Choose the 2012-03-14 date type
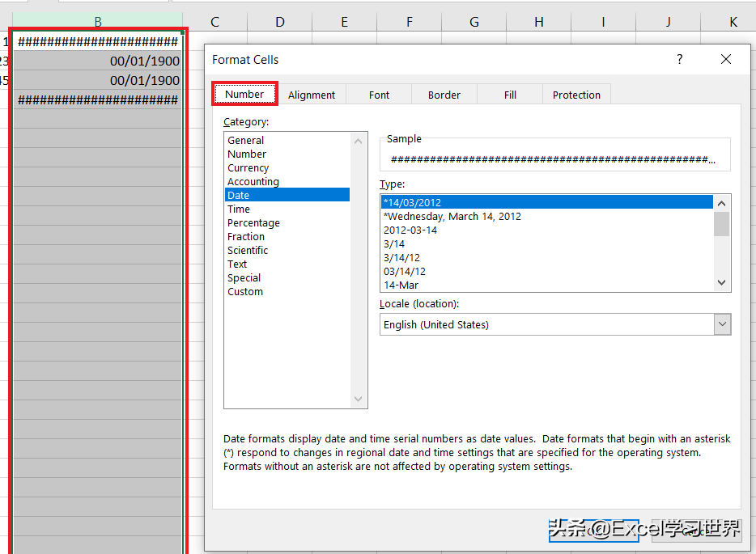This screenshot has height=554, width=756. click(546, 230)
